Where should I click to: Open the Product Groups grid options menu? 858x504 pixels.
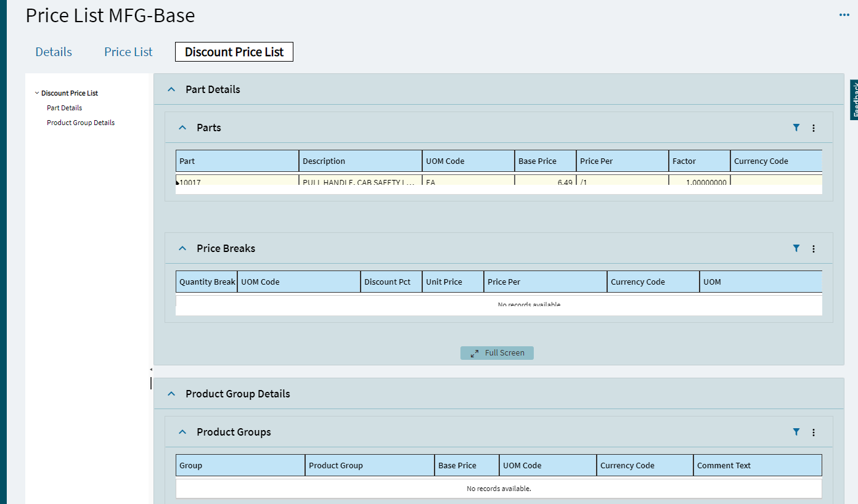point(814,433)
